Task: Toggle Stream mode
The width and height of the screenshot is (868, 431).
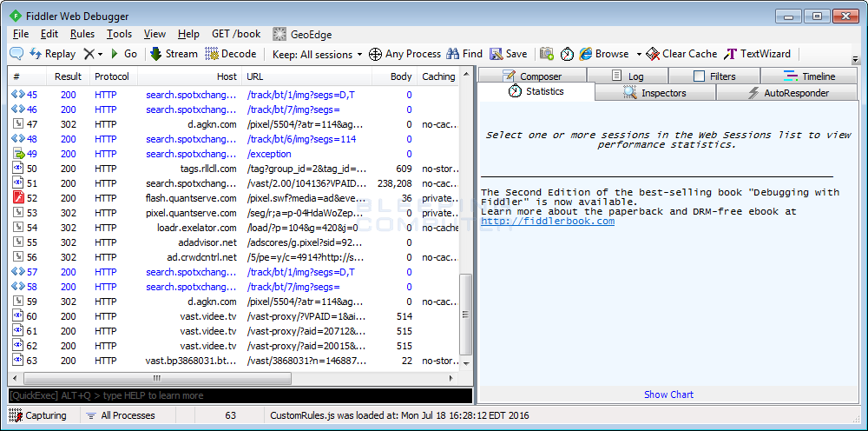Action: click(x=174, y=54)
